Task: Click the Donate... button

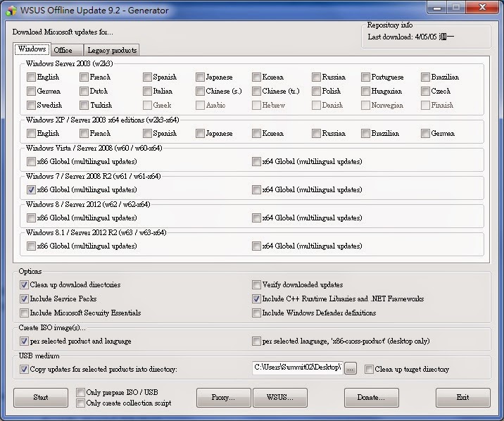Action: click(371, 398)
